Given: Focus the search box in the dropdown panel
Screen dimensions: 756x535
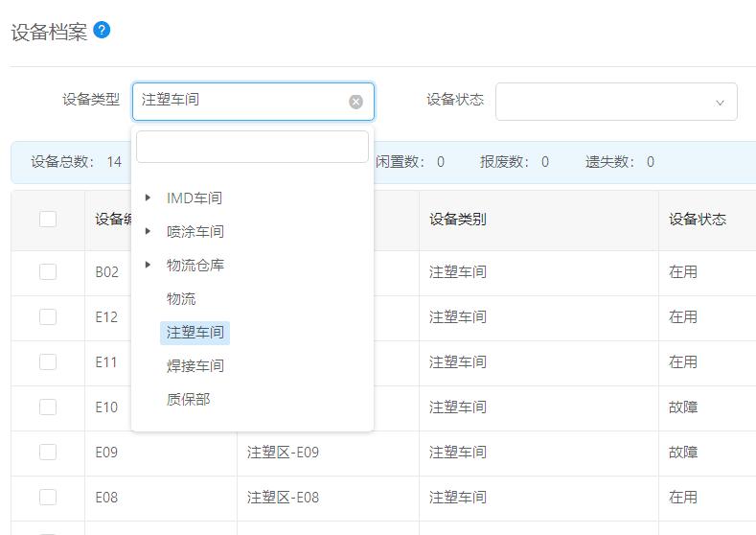Looking at the screenshot, I should point(252,147).
